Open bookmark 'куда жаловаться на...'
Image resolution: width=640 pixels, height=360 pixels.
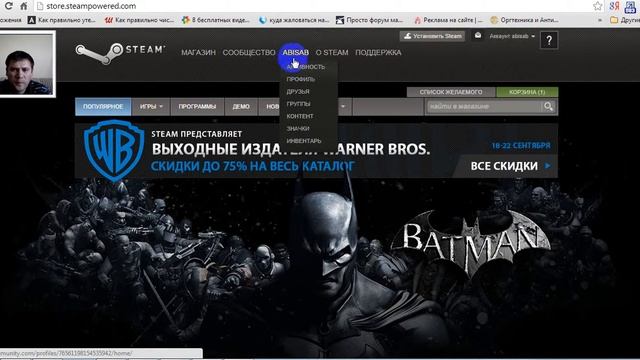294,20
